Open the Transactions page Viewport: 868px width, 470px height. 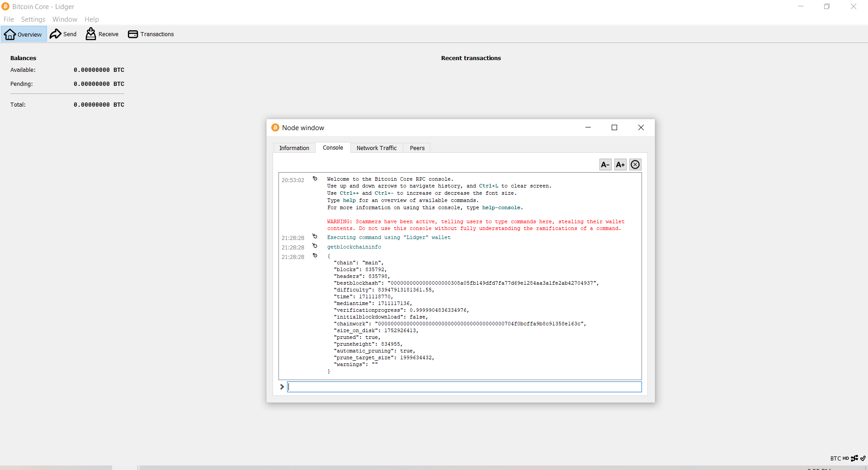(151, 34)
